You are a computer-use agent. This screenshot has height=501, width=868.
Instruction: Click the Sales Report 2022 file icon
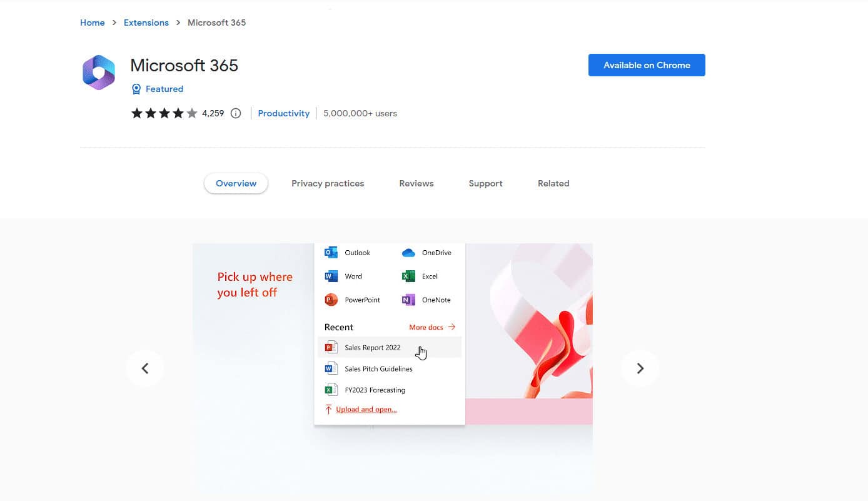331,347
